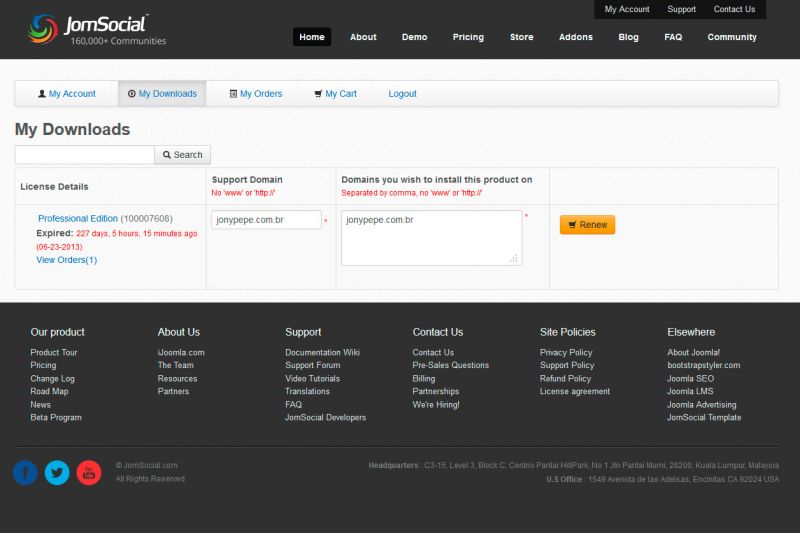Open Support Forum footer link

click(x=313, y=365)
